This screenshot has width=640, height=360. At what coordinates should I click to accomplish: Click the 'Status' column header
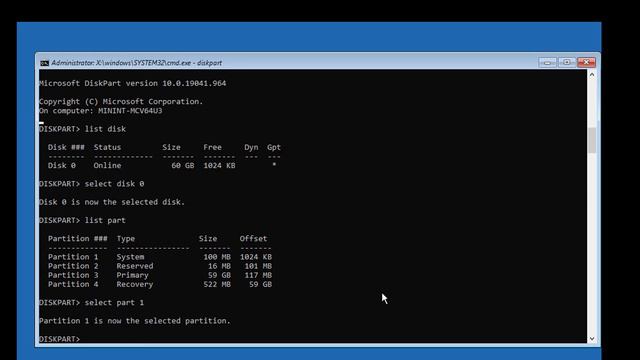[x=107, y=147]
